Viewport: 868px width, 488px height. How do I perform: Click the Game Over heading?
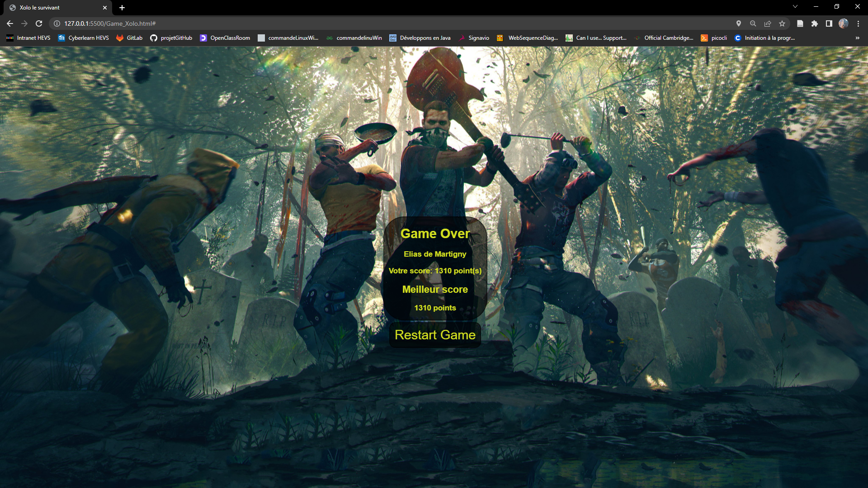pos(435,234)
